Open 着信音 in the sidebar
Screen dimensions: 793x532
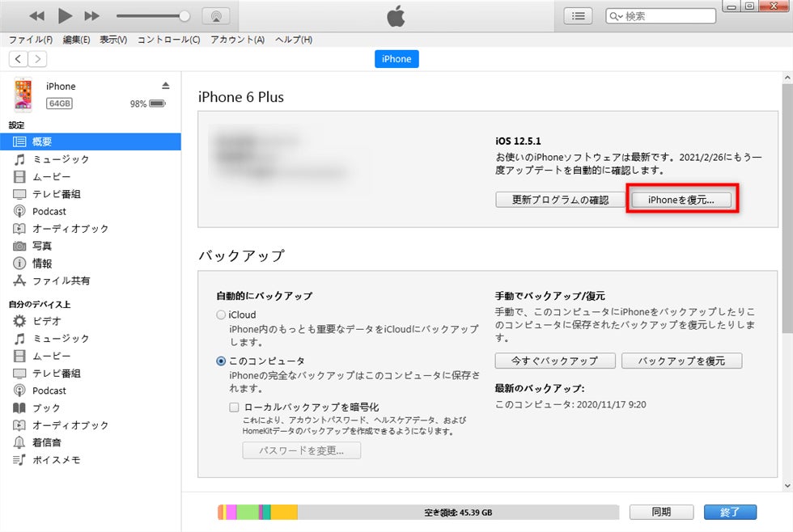coord(91,442)
